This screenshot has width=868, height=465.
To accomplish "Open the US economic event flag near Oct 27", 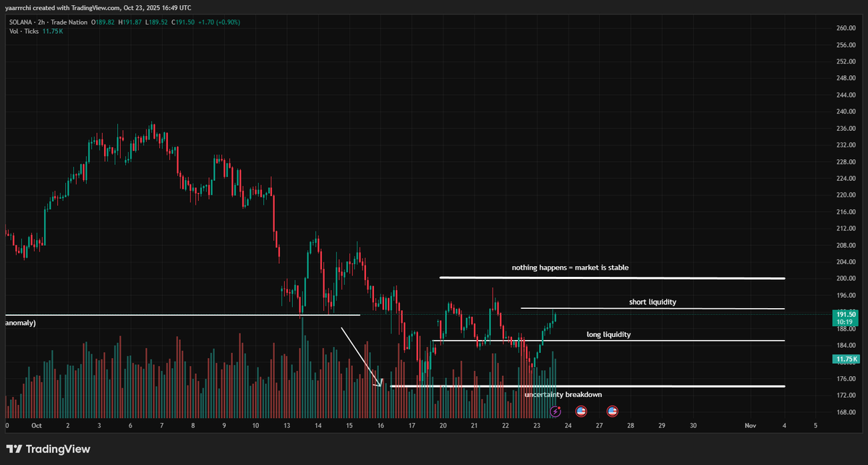I will tap(612, 411).
